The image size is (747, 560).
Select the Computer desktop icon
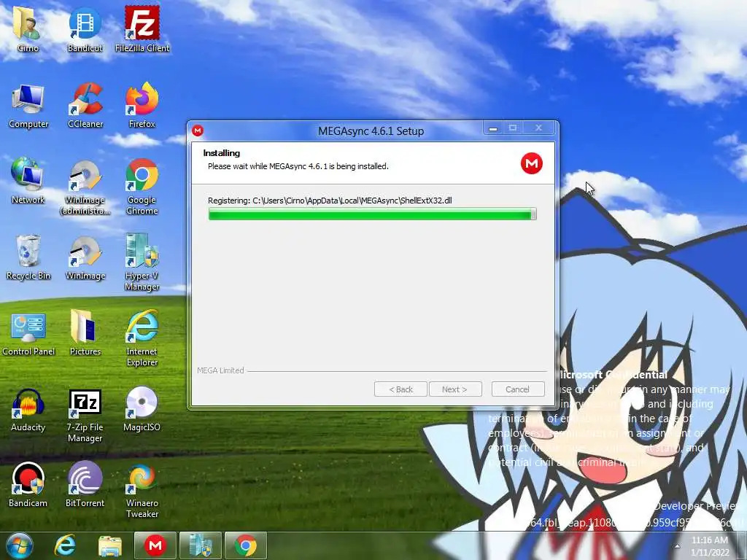point(28,105)
